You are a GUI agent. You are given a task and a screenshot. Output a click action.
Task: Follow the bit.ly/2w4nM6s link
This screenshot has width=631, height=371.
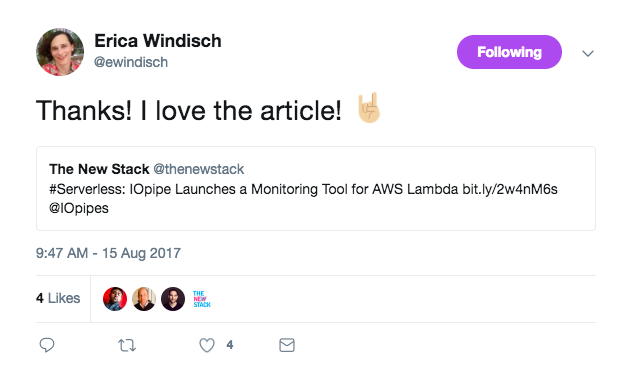pyautogui.click(x=510, y=189)
